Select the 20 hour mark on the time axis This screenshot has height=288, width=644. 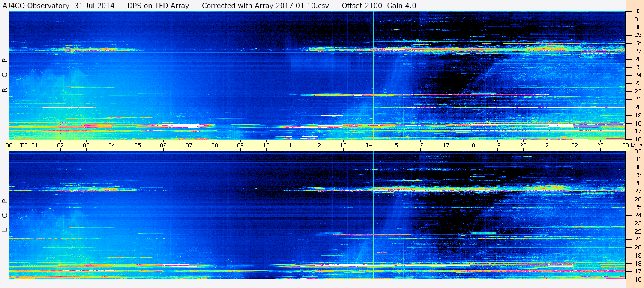(x=523, y=145)
